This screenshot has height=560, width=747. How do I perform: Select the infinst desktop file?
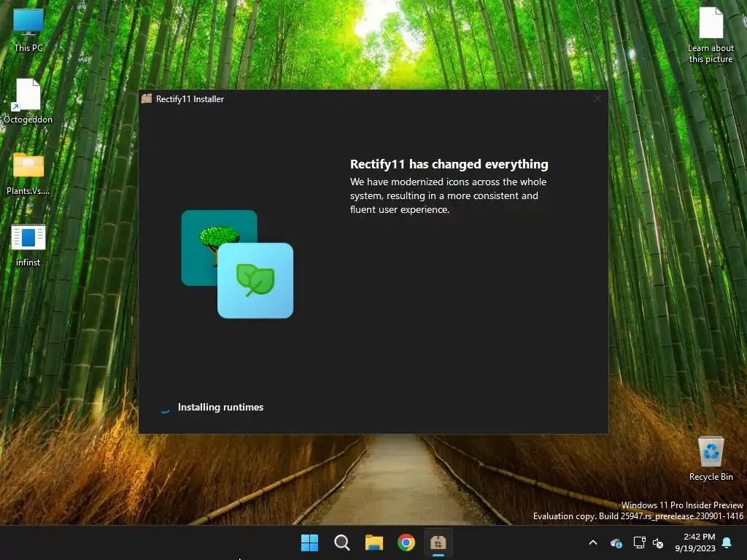click(28, 245)
